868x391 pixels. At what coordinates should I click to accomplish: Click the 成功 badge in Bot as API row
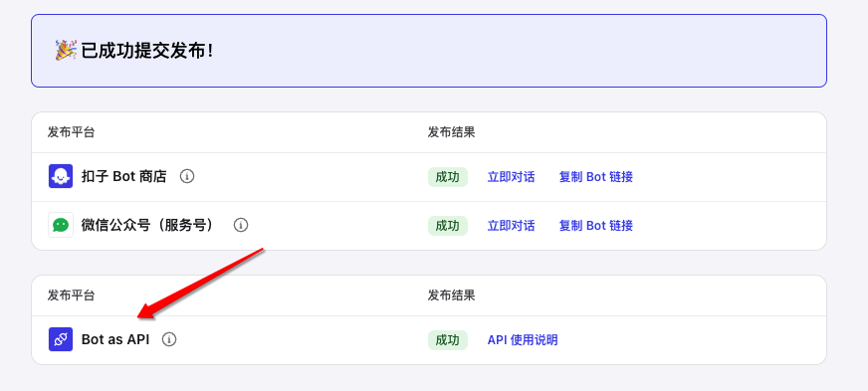coord(447,340)
